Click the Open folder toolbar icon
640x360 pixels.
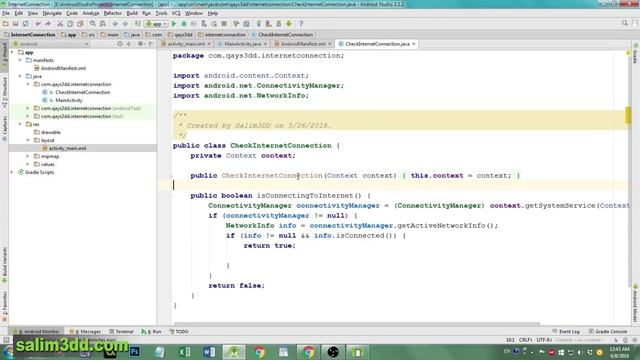6,24
